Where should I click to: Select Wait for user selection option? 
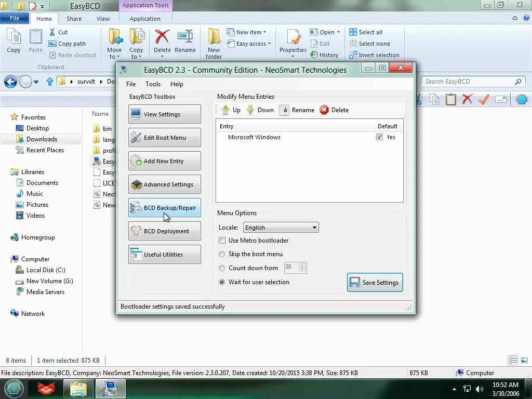click(222, 282)
